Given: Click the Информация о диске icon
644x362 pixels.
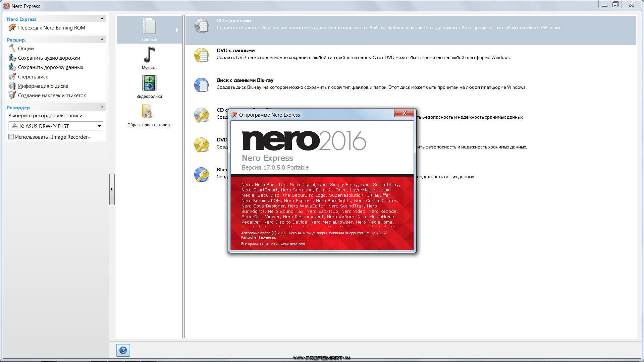Looking at the screenshot, I should (12, 86).
